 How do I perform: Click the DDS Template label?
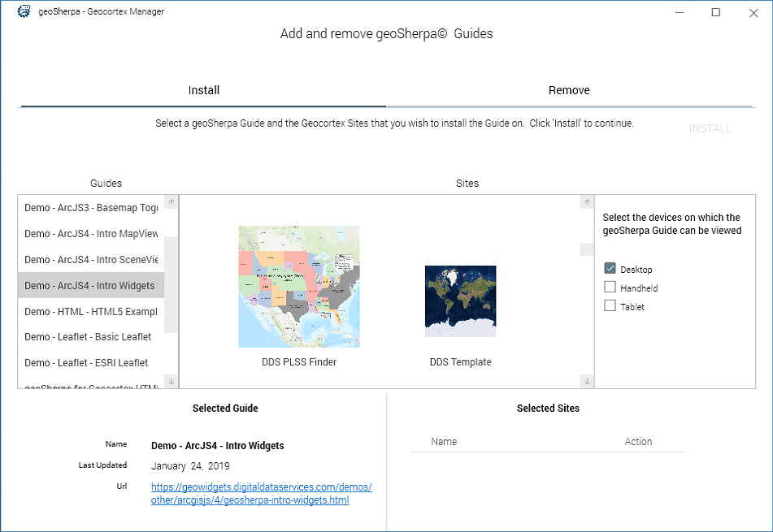460,362
